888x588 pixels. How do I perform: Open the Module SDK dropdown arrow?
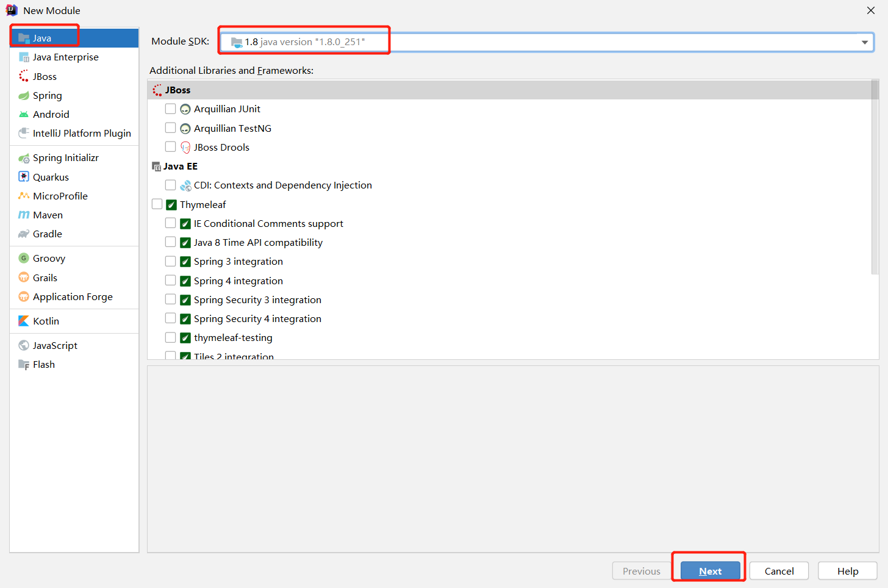pyautogui.click(x=865, y=42)
